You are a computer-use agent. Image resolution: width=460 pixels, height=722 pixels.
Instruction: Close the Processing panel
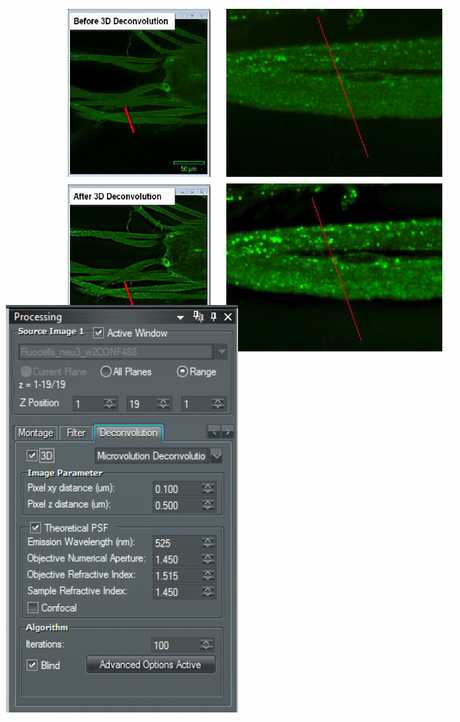coord(227,317)
